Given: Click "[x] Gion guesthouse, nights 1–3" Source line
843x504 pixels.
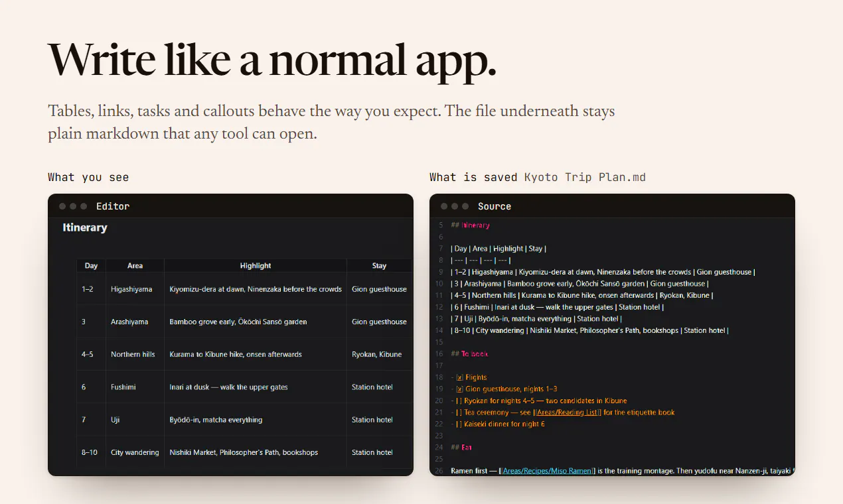Looking at the screenshot, I should 504,389.
